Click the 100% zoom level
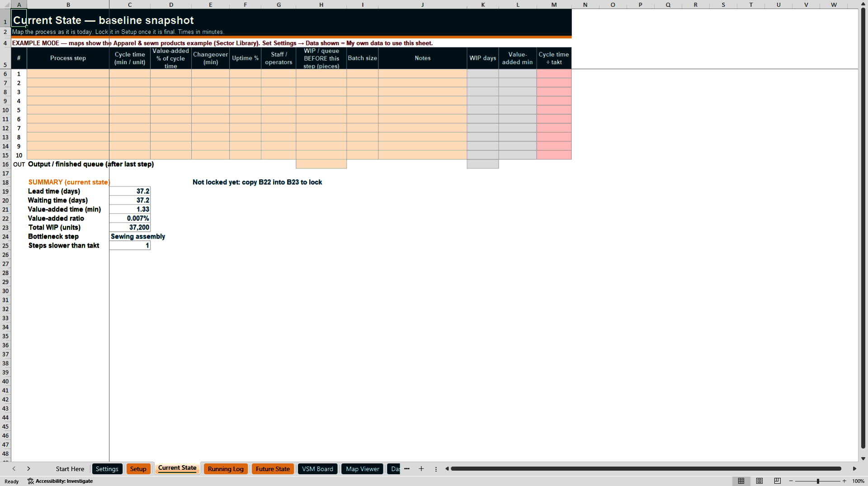 pos(858,481)
